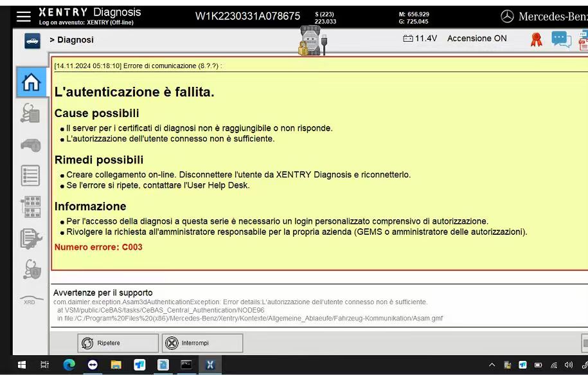588x375 pixels.
Task: Click the M: 656.929 engine code
Action: [414, 14]
